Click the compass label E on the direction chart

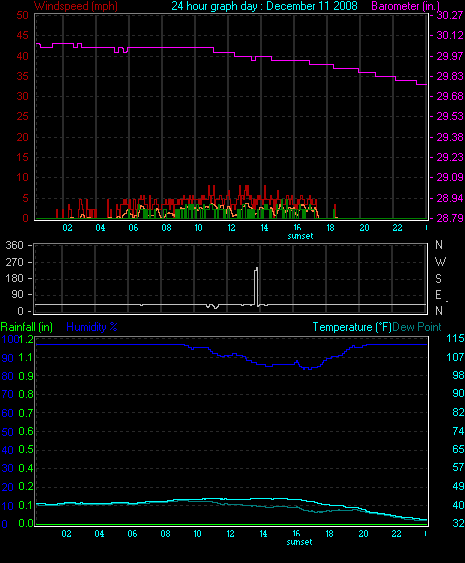click(438, 295)
